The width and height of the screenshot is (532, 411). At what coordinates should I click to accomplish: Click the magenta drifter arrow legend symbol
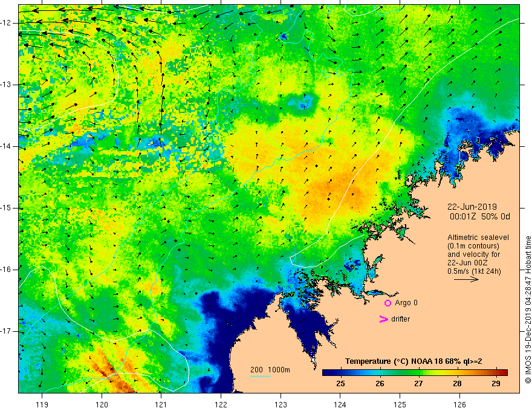tap(384, 319)
